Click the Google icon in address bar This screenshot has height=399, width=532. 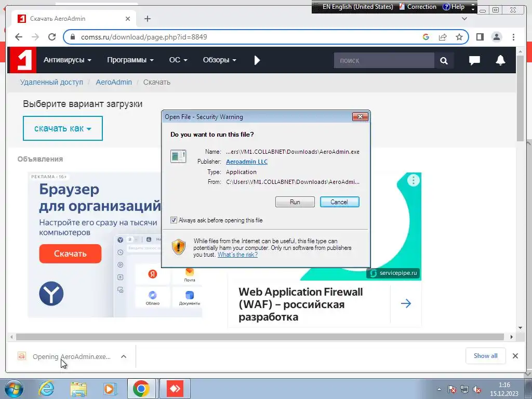426,37
